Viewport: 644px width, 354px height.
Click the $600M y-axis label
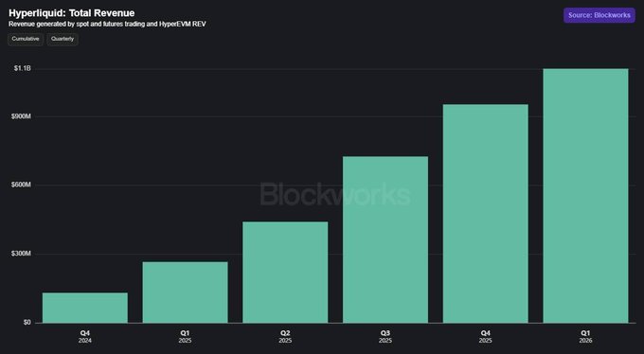21,186
